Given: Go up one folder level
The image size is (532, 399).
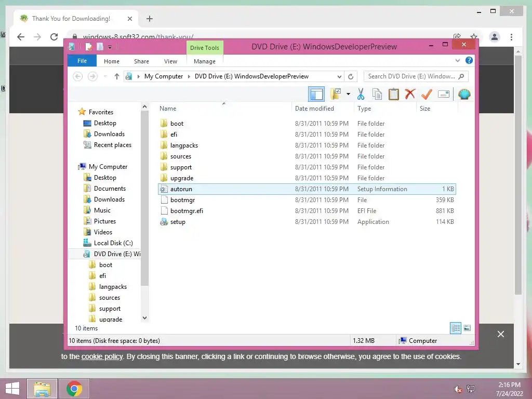Looking at the screenshot, I should pos(117,76).
